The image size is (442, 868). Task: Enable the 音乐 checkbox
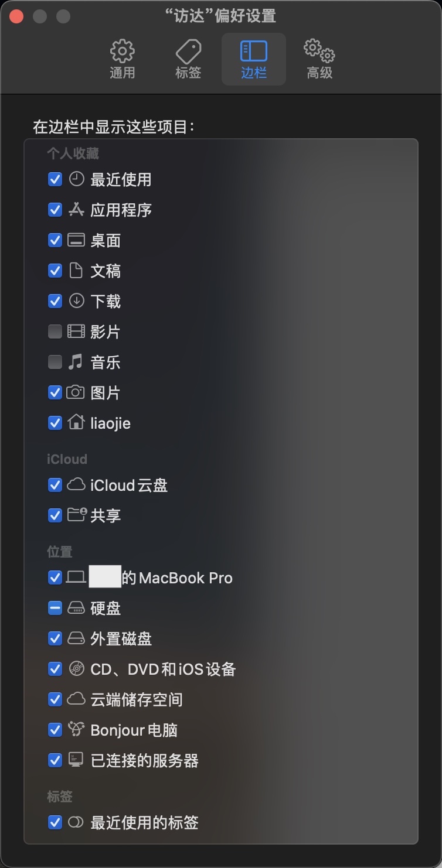tap(55, 363)
